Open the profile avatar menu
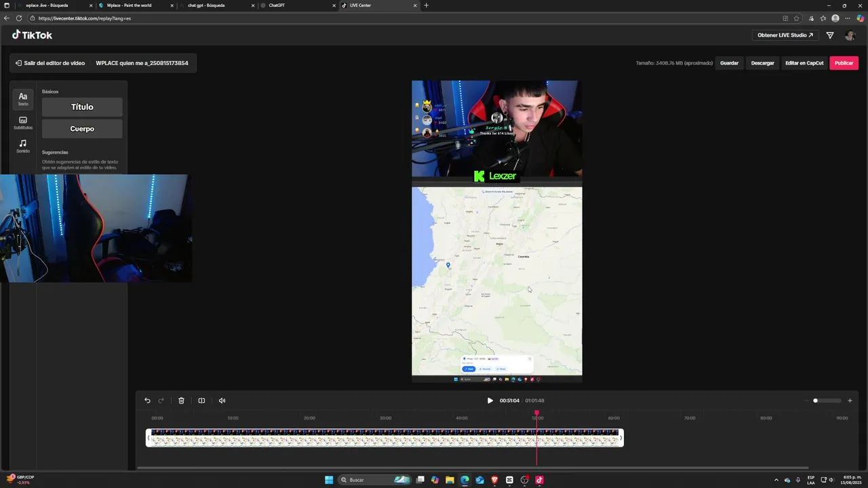868x488 pixels. tap(850, 35)
